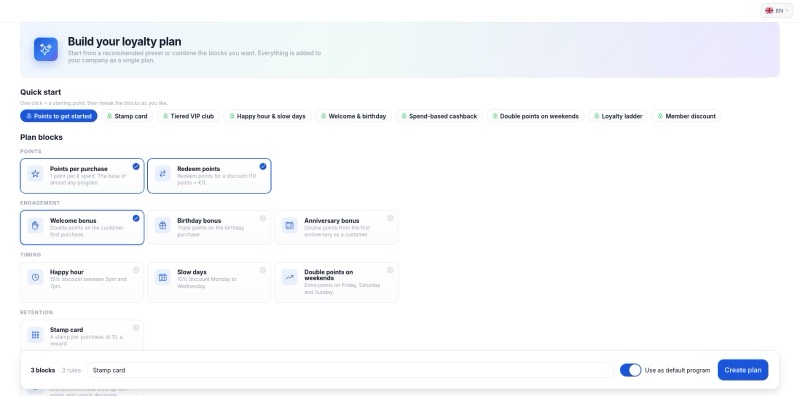Check the Birthday bonus block circle
The height and width of the screenshot is (396, 800).
263,218
